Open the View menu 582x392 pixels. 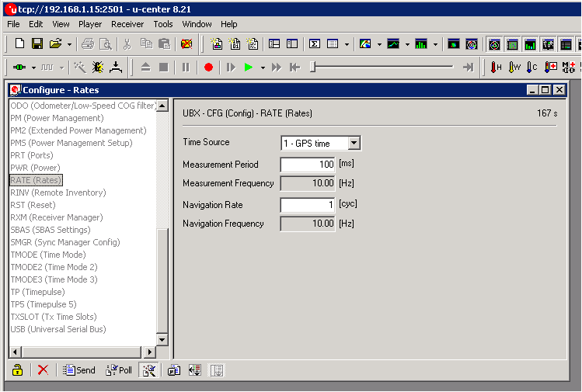pyautogui.click(x=61, y=24)
